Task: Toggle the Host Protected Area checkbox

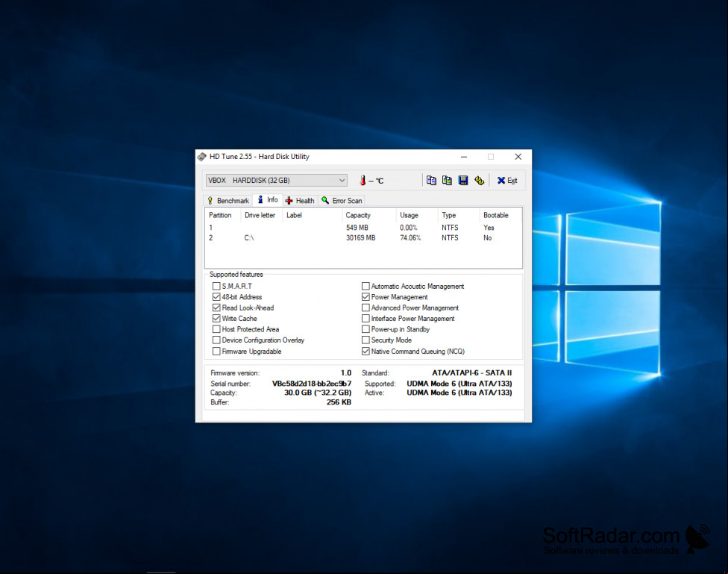Action: coord(216,329)
